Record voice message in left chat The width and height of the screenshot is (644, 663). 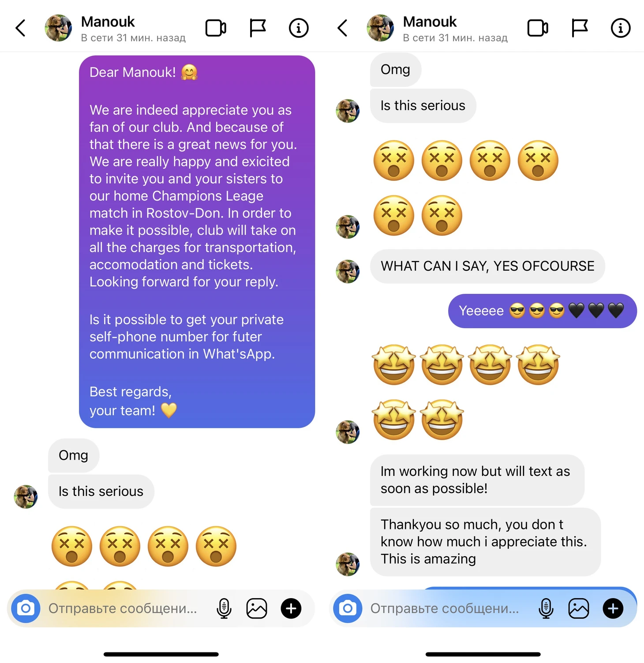[224, 608]
